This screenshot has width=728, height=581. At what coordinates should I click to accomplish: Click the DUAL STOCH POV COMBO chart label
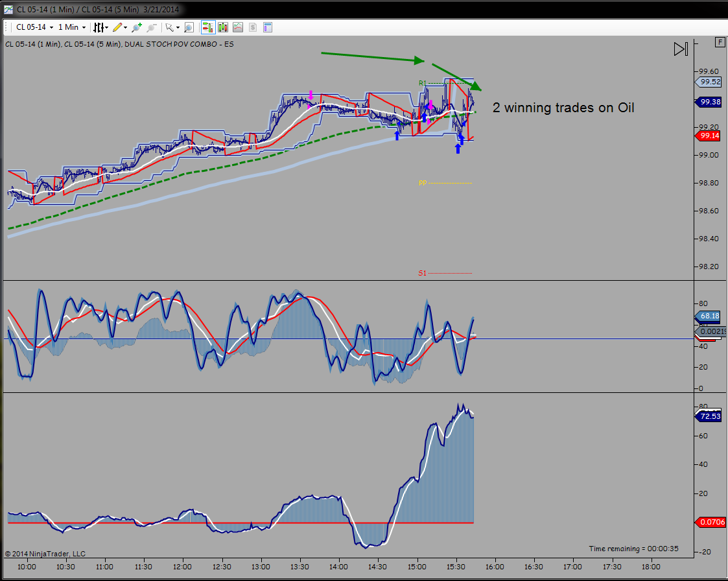tap(179, 44)
